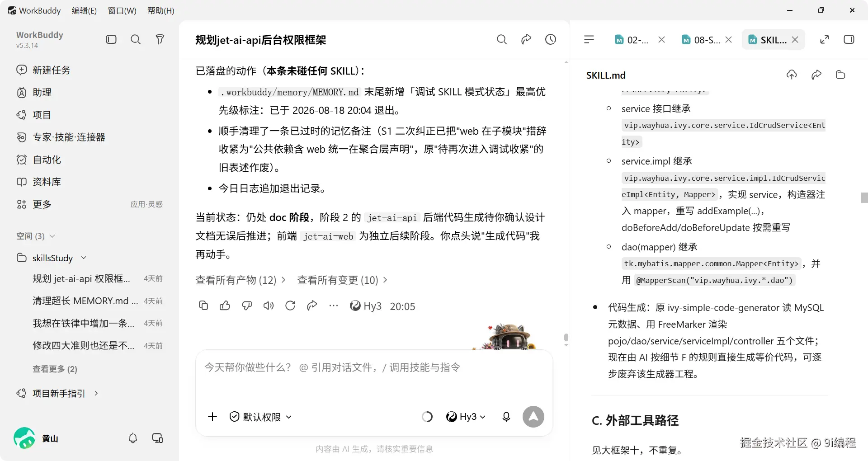Viewport: 868px width, 461px height.
Task: Share the conversation from the header
Action: (x=526, y=39)
